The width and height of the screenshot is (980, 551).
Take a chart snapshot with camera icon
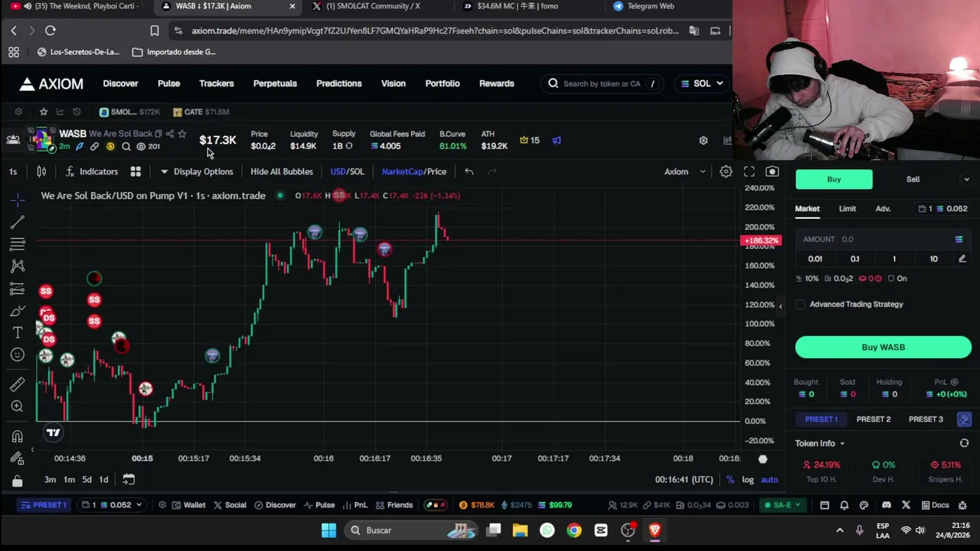pyautogui.click(x=772, y=171)
